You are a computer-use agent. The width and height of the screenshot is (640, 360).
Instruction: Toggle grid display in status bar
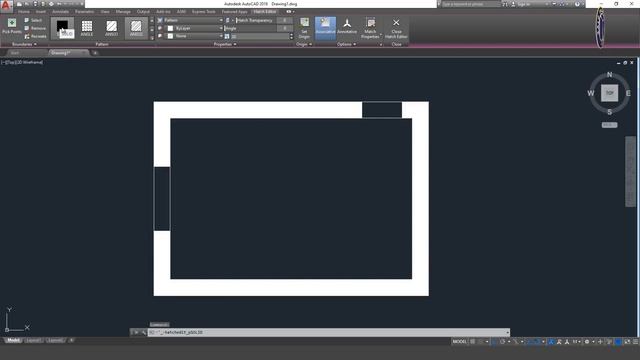pyautogui.click(x=473, y=342)
